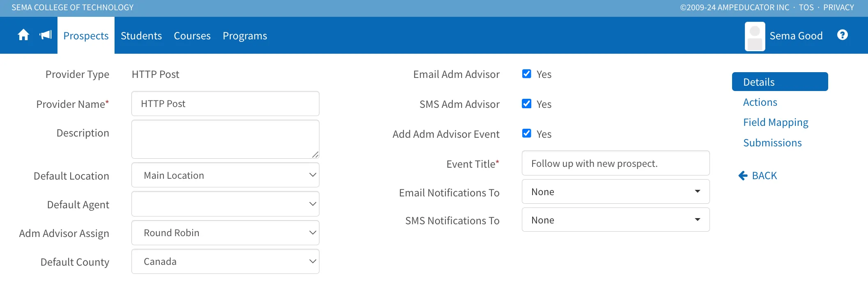Open the Actions side menu link

tap(760, 102)
